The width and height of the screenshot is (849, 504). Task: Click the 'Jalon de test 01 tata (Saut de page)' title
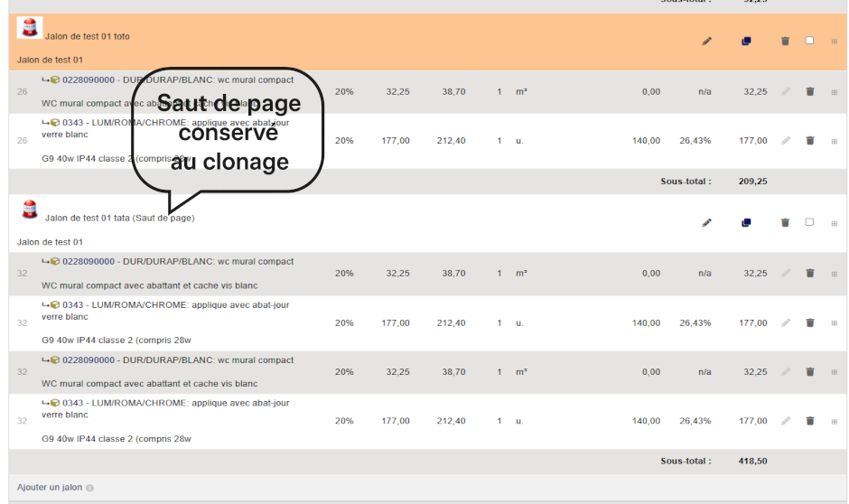119,218
